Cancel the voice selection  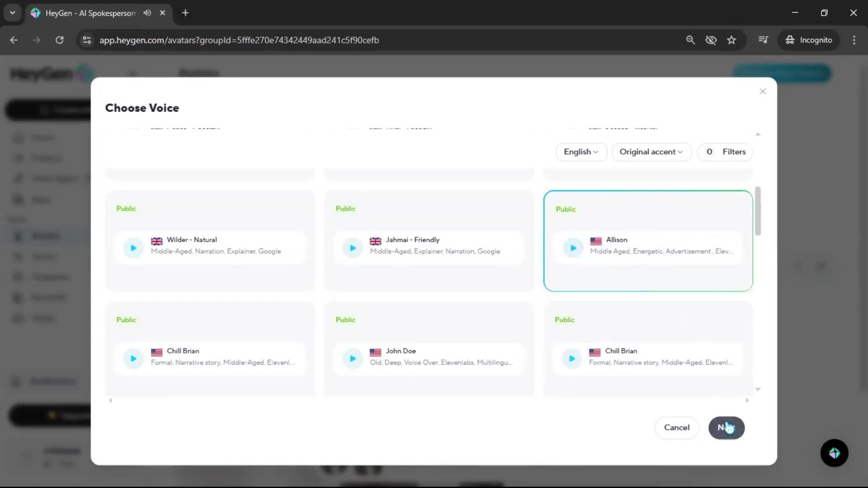pyautogui.click(x=676, y=427)
